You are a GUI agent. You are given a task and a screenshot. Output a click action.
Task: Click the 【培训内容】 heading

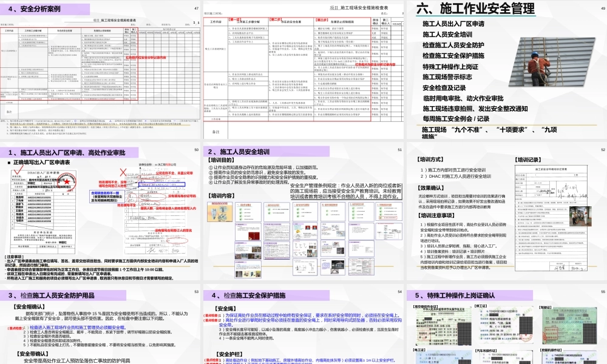point(221,196)
